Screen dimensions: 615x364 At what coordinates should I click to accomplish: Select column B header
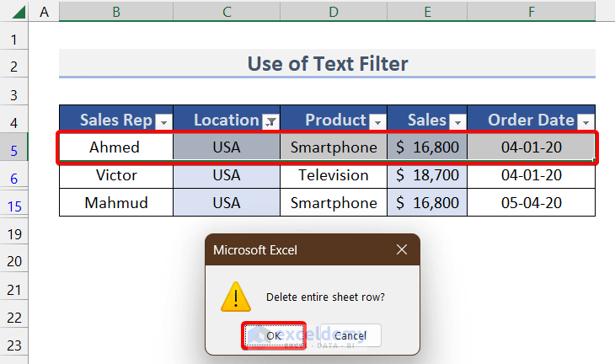tap(115, 11)
